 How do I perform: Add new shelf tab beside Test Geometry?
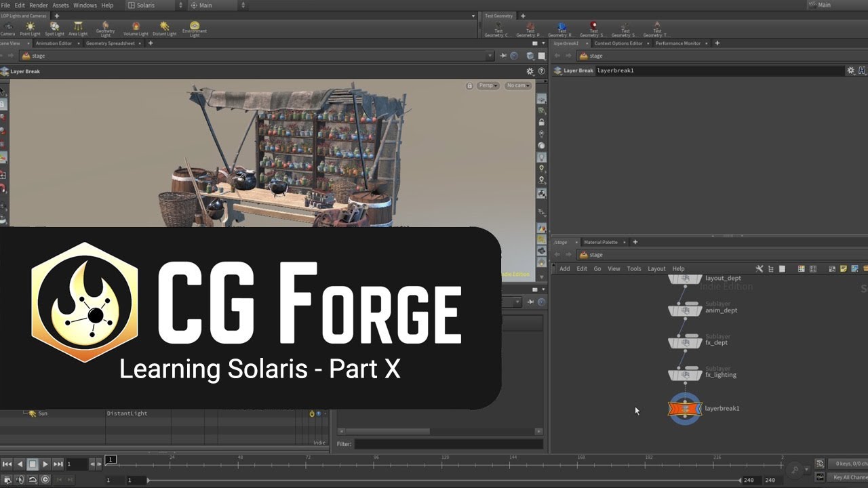click(523, 16)
